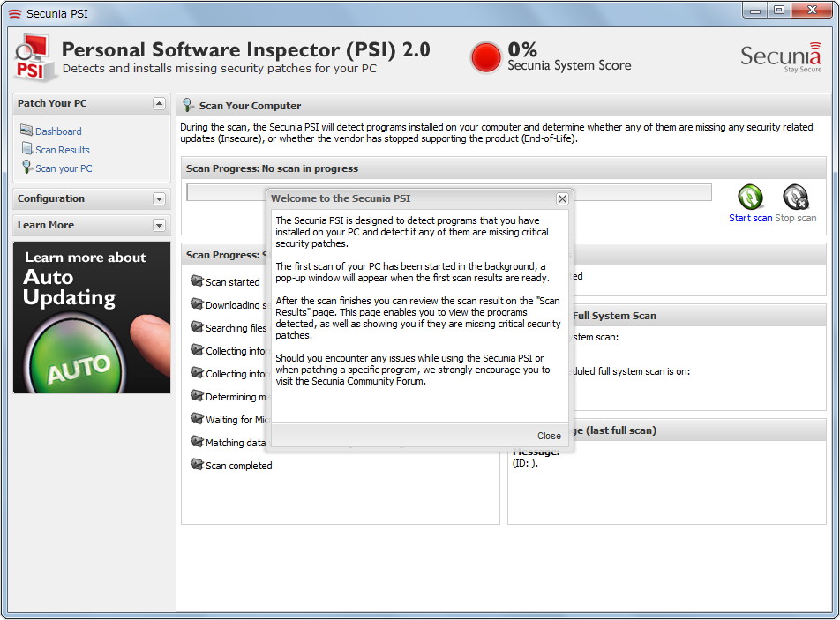
Task: Click the Secunia Stay Secure logo
Action: point(781,57)
